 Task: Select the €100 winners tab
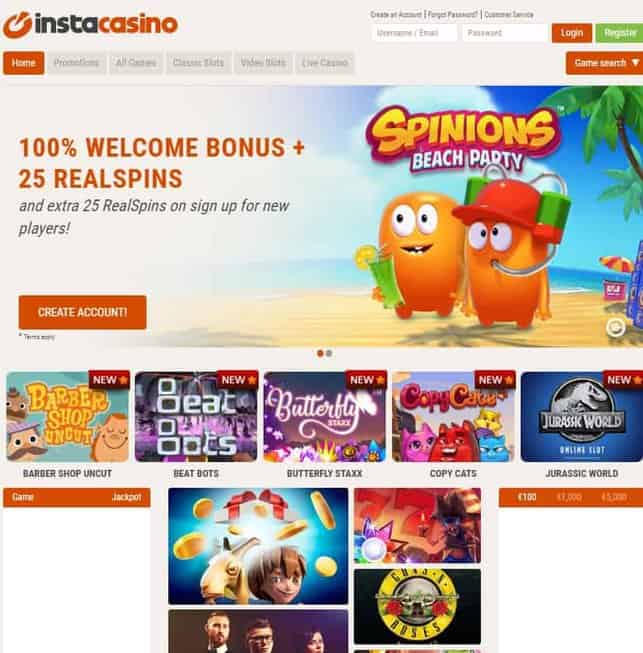point(527,497)
